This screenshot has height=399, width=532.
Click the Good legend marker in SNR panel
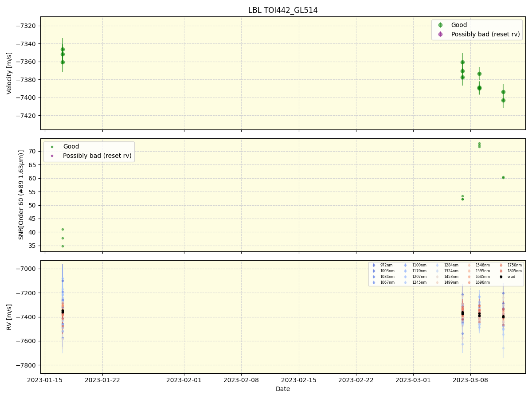click(x=52, y=147)
